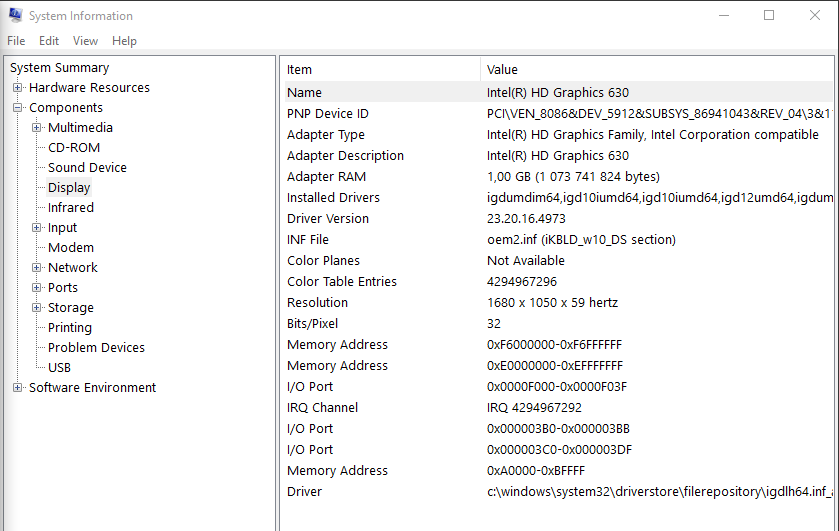Close the System Information window

(815, 16)
